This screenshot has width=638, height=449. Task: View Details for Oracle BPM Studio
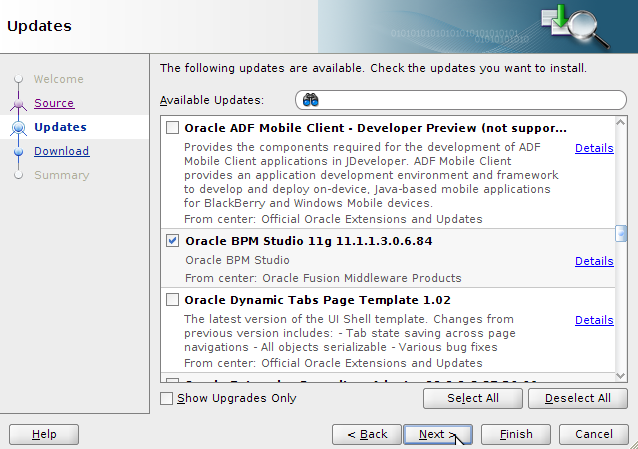(x=594, y=261)
